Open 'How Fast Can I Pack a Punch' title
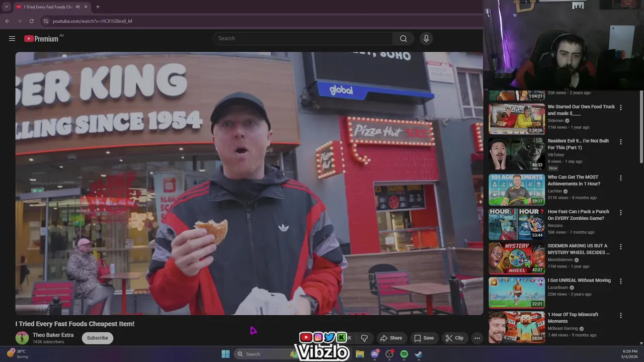 (x=578, y=215)
